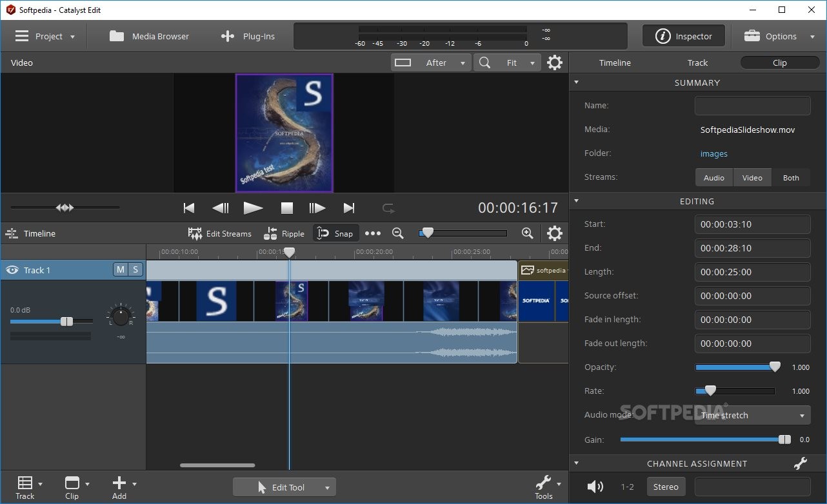Click the timeline horizontal scrollbar
This screenshot has height=504, width=827.
(217, 465)
